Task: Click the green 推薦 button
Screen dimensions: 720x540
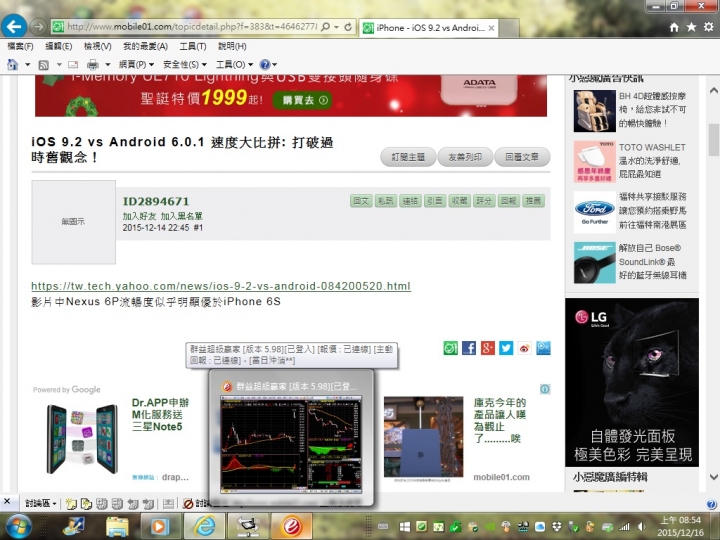Action: tap(533, 201)
